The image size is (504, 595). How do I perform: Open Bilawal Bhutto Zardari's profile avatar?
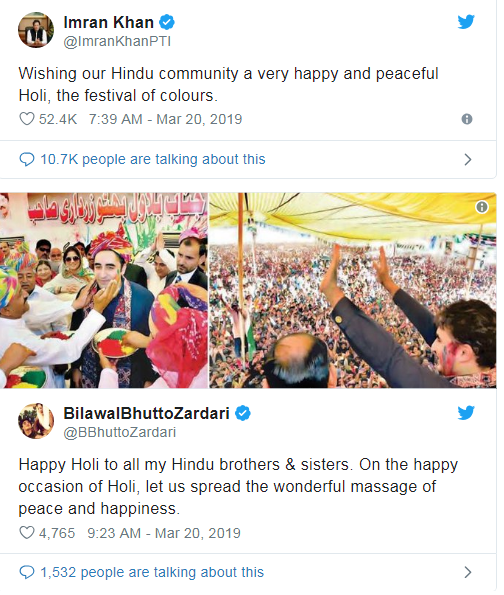tap(36, 421)
